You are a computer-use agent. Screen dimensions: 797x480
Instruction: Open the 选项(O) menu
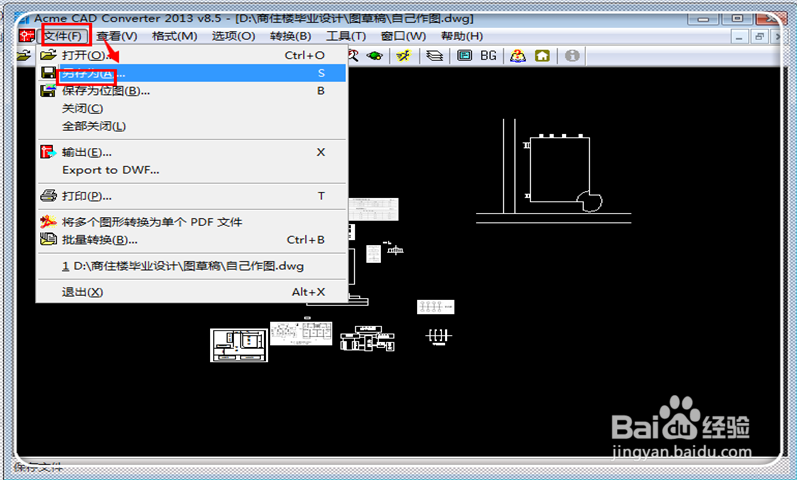(x=233, y=36)
